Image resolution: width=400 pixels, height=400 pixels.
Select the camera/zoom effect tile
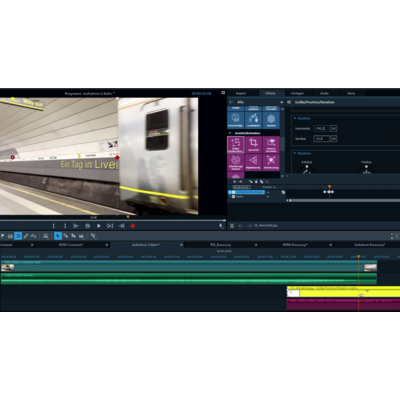271,145
